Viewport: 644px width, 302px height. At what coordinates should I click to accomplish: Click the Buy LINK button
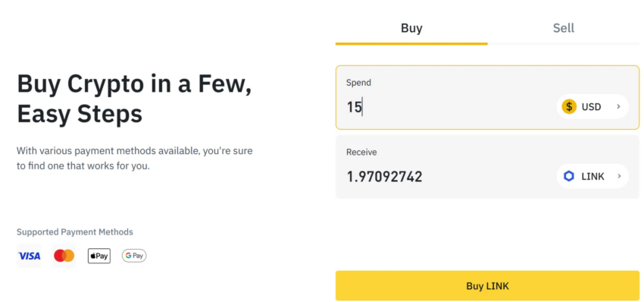click(x=487, y=286)
